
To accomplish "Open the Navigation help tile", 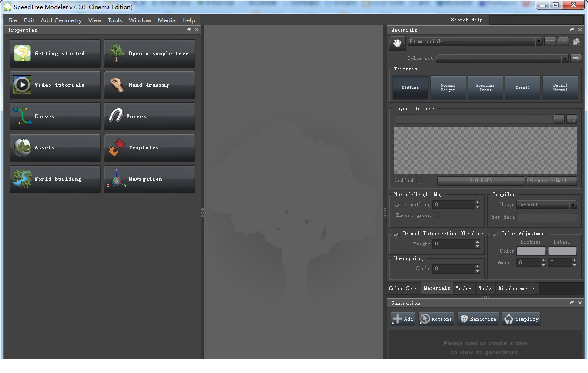I will point(149,179).
